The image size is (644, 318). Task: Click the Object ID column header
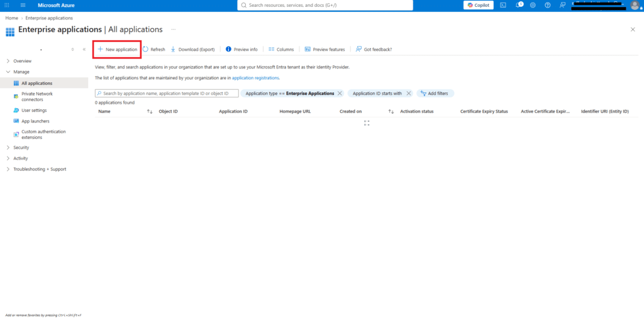coord(168,112)
